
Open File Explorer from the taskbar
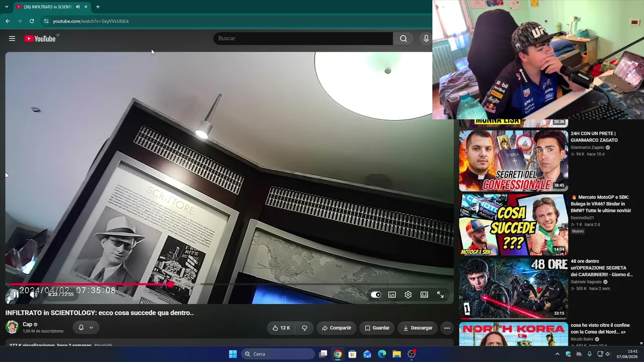pos(397,354)
